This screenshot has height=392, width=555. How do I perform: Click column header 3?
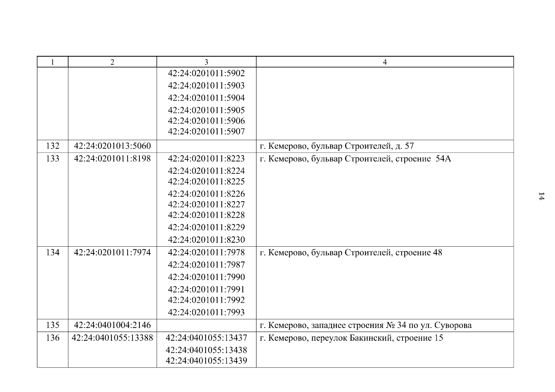tap(206, 62)
